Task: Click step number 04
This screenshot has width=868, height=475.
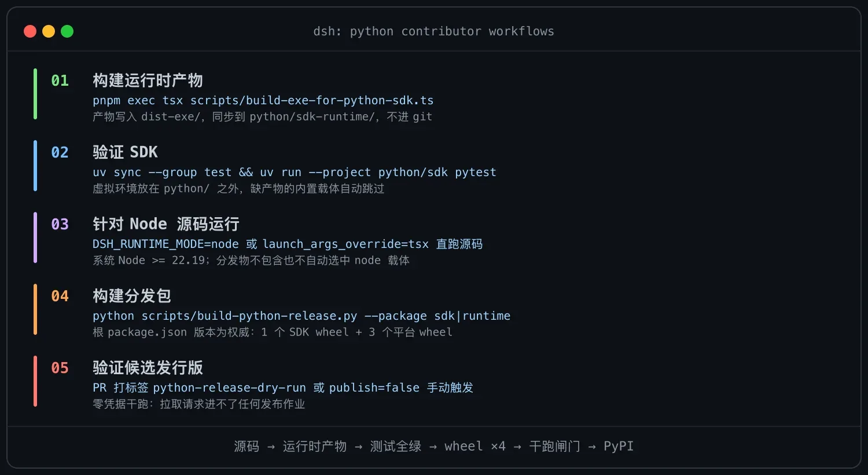Action: pos(60,296)
